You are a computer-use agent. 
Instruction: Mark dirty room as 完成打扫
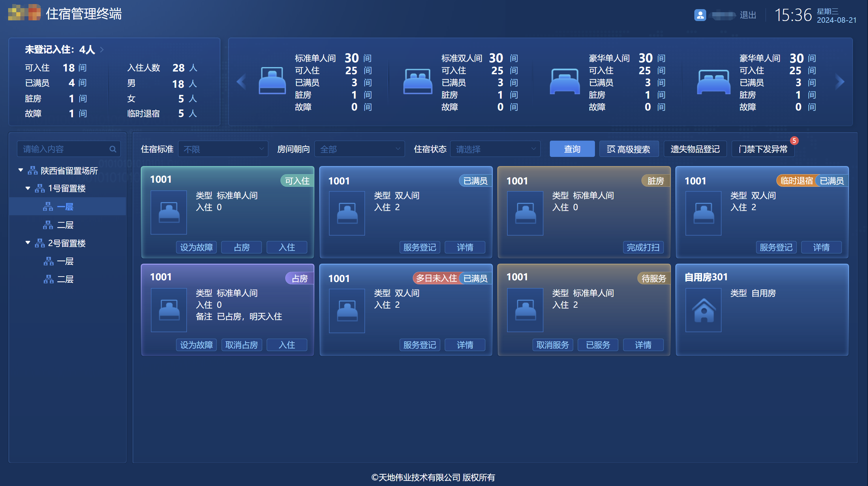(643, 247)
